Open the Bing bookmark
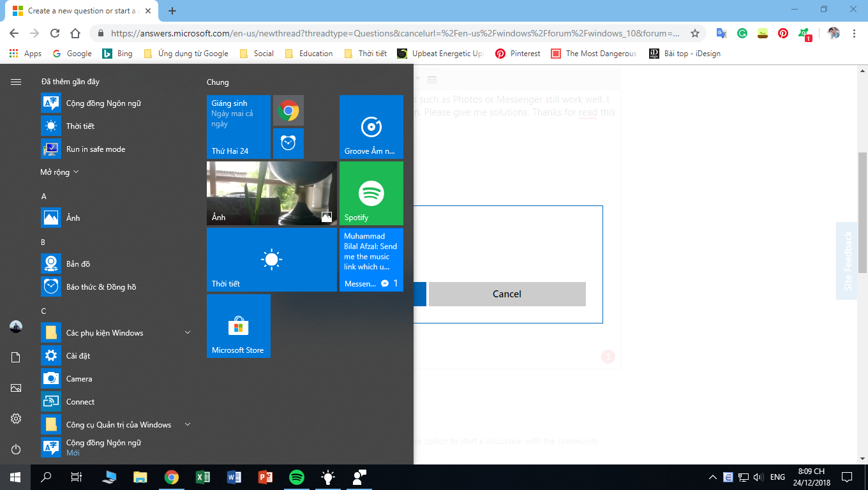Screen dimensions: 868x490 pyautogui.click(x=118, y=54)
